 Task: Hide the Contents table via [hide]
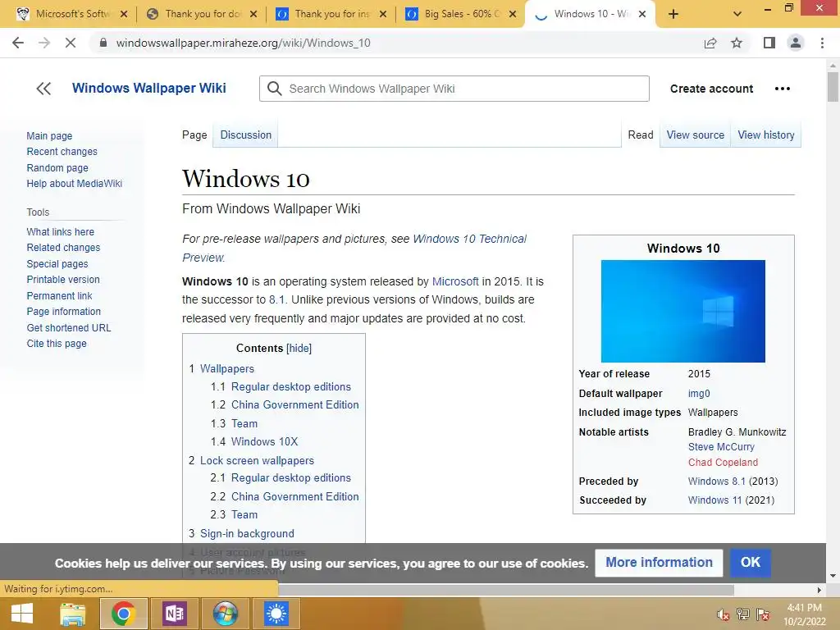(x=299, y=348)
